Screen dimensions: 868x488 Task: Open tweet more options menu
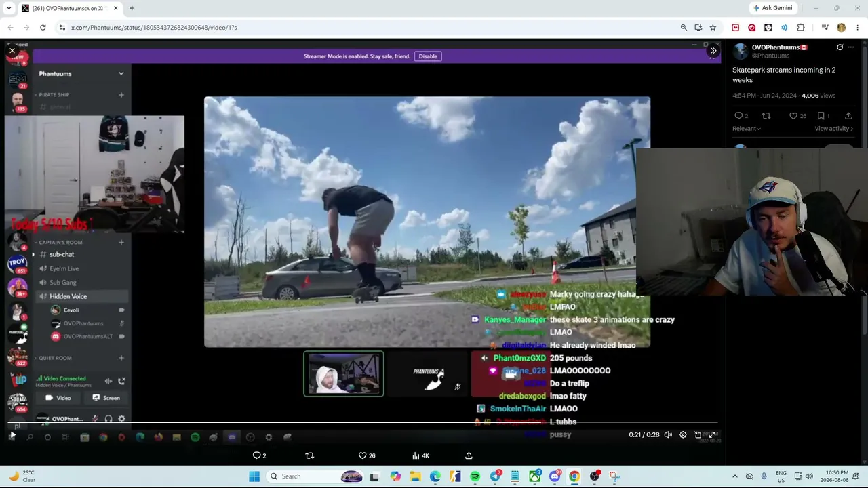(x=851, y=47)
